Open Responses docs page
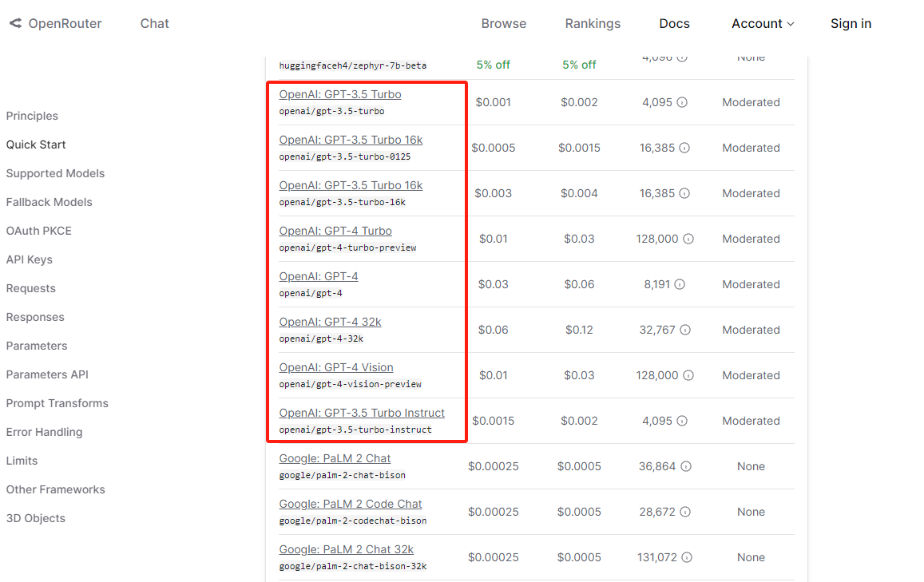This screenshot has height=582, width=924. (35, 317)
